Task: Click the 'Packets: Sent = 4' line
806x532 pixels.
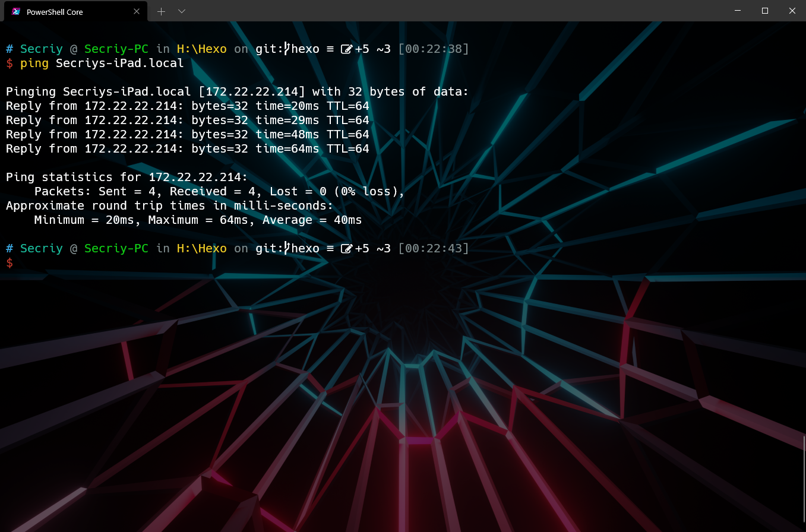Action: pyautogui.click(x=220, y=191)
